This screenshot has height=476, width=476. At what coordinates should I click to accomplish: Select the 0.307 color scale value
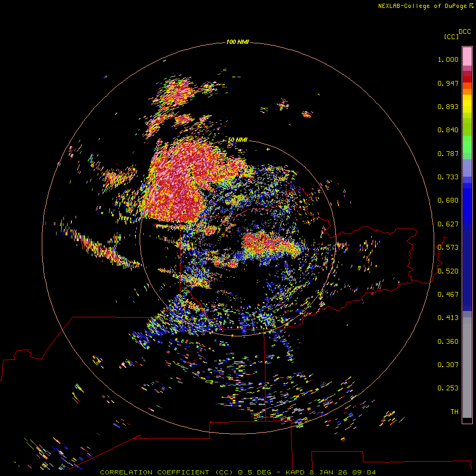point(448,365)
